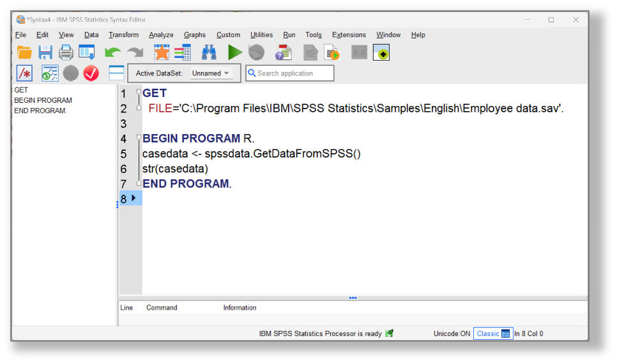617x364 pixels.
Task: Open the Variables table icon
Action: click(x=183, y=52)
